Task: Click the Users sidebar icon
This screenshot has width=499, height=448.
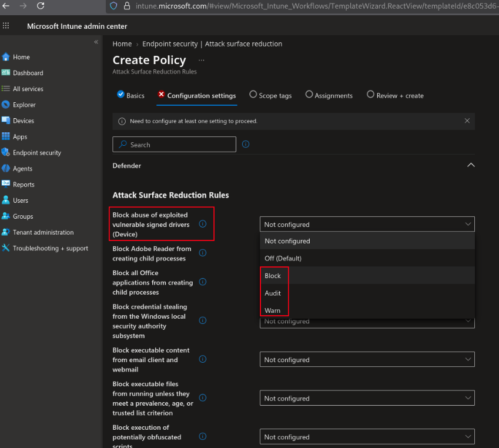Action: 6,200
